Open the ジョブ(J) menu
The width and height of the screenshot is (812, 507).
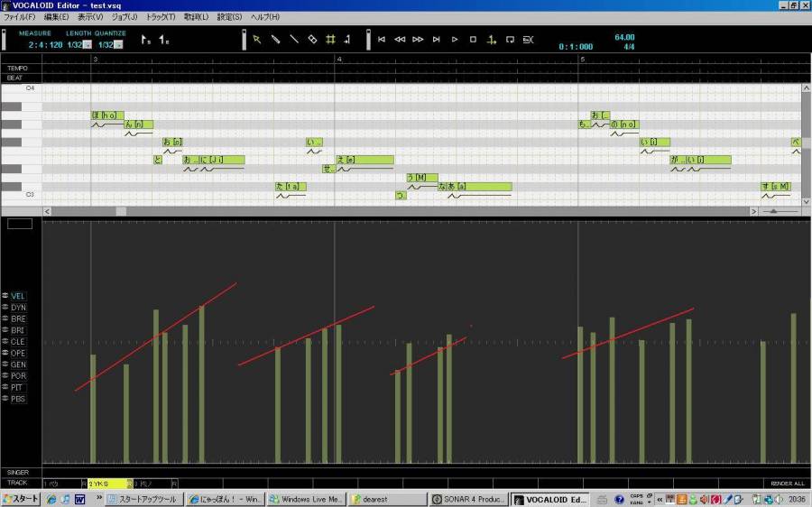(125, 17)
